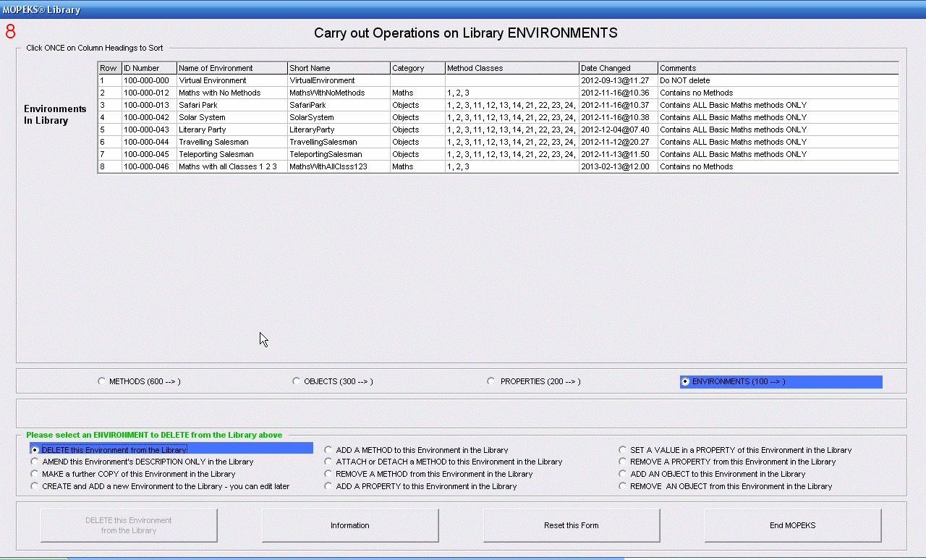Viewport: 926px width, 560px height.
Task: Click date cell 2012-11-12@20.27
Action: pos(619,142)
